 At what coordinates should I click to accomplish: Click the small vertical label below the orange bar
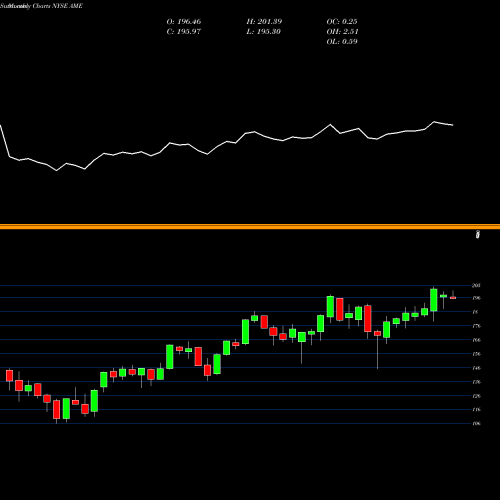click(x=478, y=234)
